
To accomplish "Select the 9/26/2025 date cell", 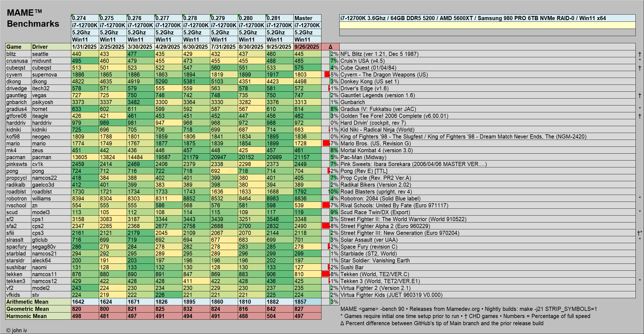I will [307, 47].
